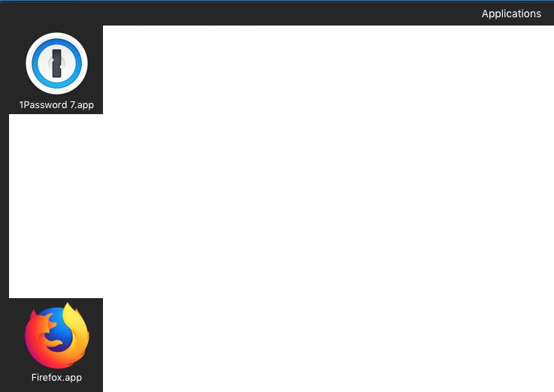Select the 1Password 7 app icon
Screen dimensions: 554x392
click(x=56, y=64)
